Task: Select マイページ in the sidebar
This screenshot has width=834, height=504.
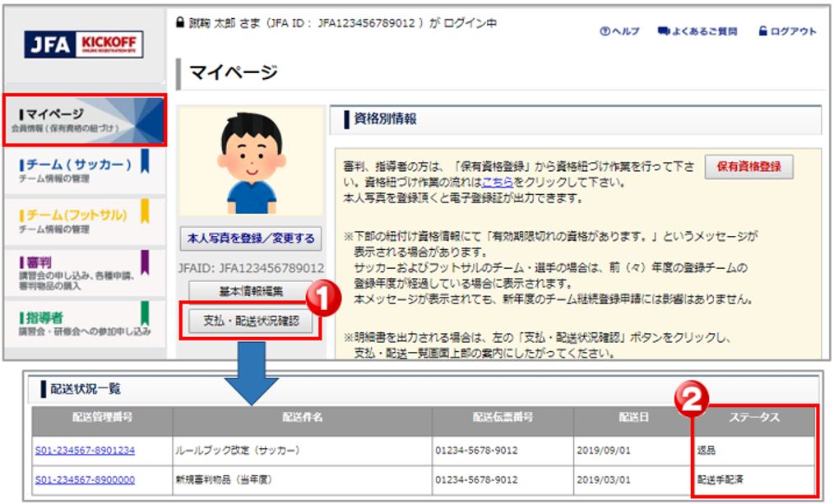Action: point(82,120)
